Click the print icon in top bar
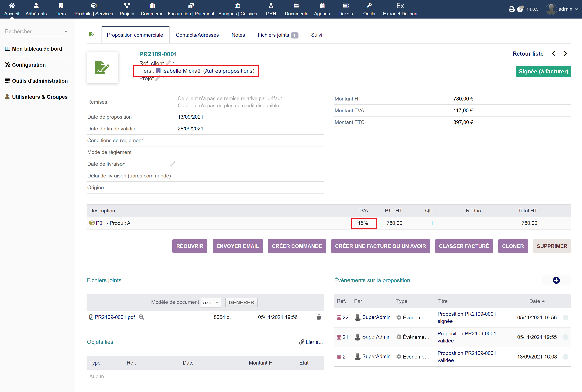Image resolution: width=582 pixels, height=392 pixels. pyautogui.click(x=511, y=9)
